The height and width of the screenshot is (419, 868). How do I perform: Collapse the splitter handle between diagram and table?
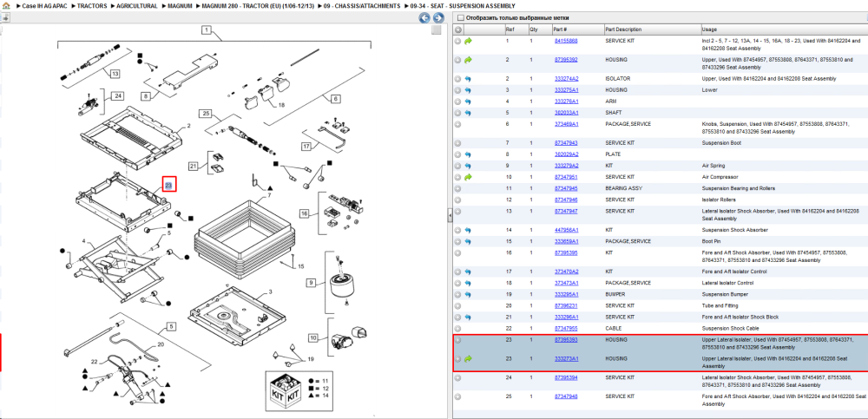[x=450, y=215]
